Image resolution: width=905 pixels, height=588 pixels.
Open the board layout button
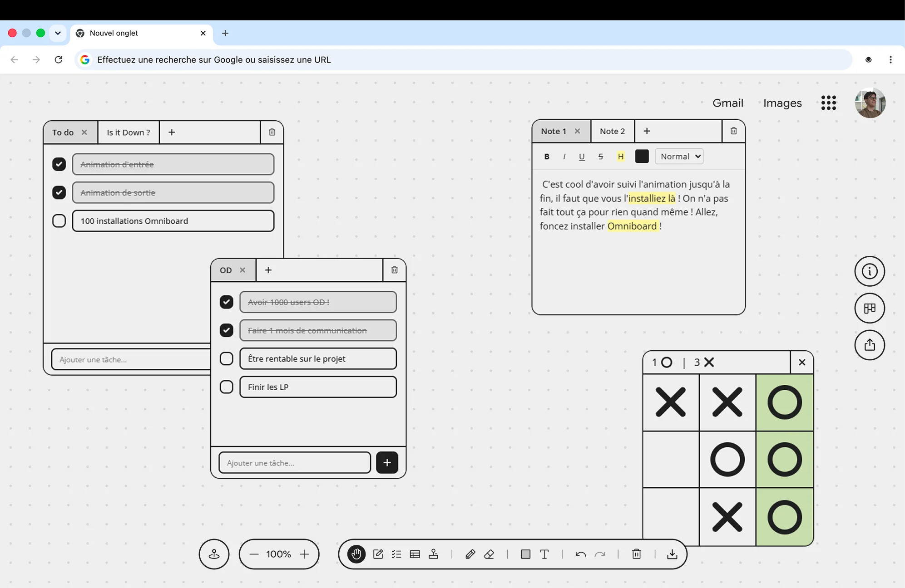coord(870,308)
